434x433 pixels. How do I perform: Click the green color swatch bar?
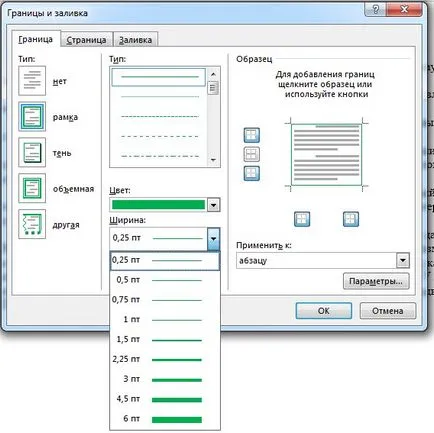158,205
